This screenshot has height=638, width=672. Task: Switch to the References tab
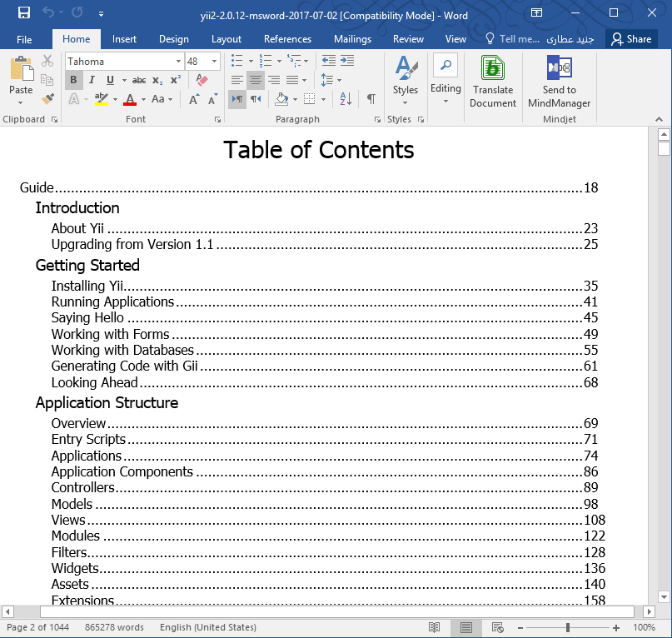point(287,39)
